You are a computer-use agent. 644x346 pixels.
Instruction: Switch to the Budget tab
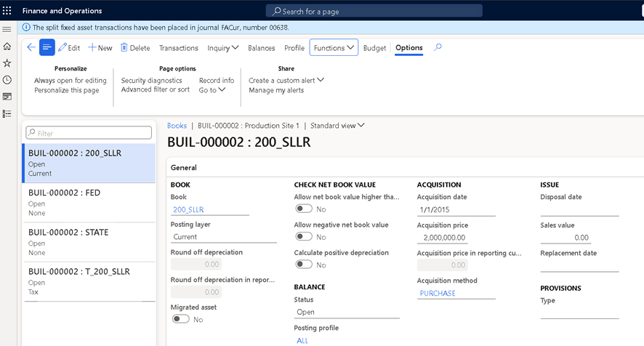[x=374, y=48]
